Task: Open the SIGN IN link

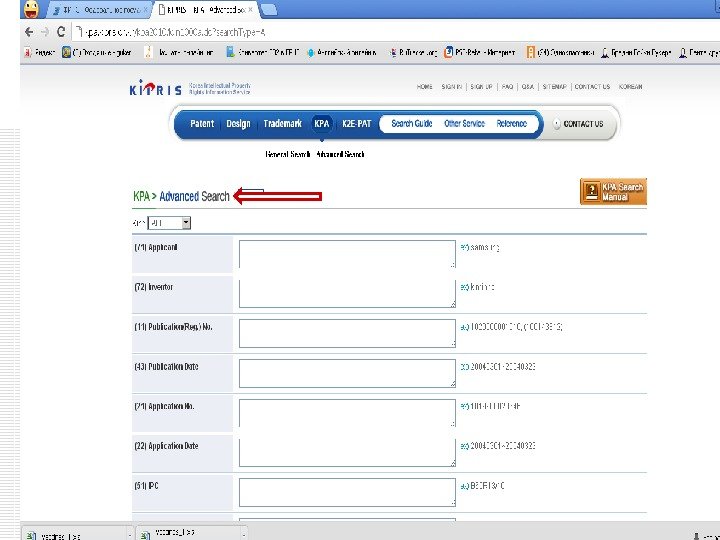Action: coord(451,86)
